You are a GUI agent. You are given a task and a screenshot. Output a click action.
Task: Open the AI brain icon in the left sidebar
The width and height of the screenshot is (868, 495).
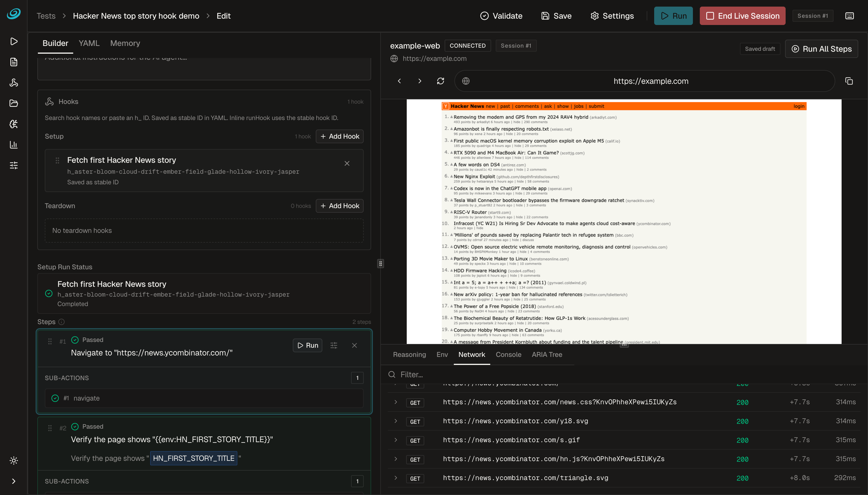click(13, 124)
